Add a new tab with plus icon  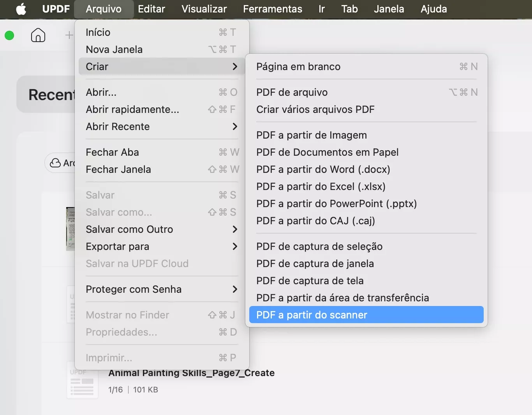(69, 35)
